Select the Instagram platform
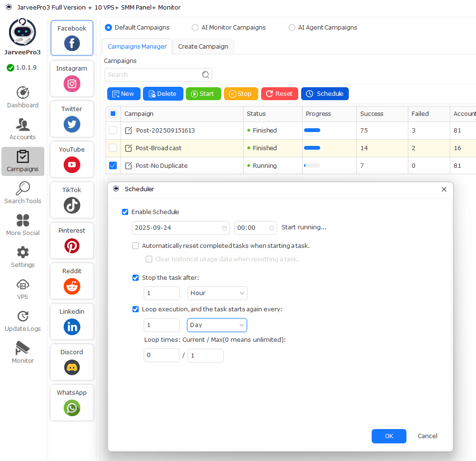The image size is (476, 461). tap(72, 78)
